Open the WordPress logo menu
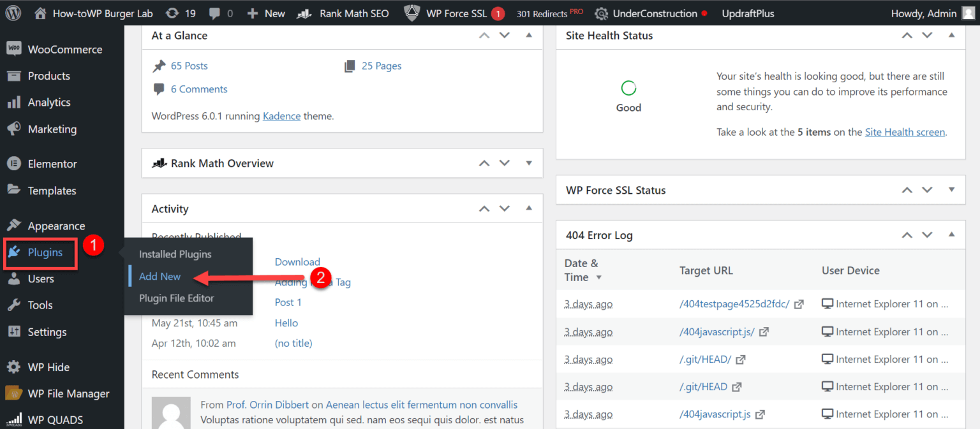Image resolution: width=980 pixels, height=429 pixels. 13,13
